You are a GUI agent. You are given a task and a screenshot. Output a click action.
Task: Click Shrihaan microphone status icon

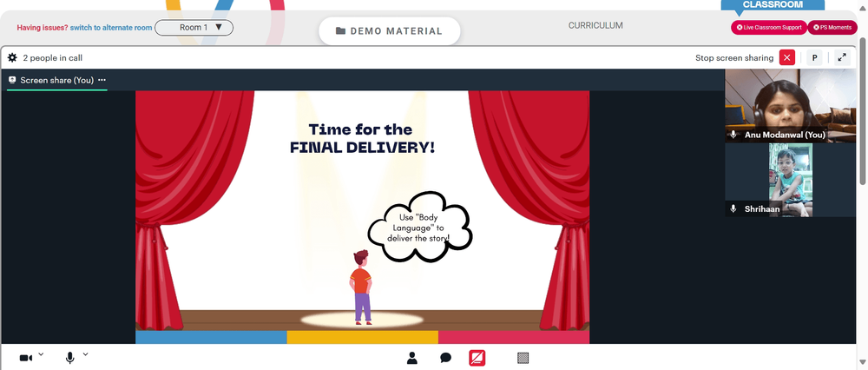pos(733,208)
